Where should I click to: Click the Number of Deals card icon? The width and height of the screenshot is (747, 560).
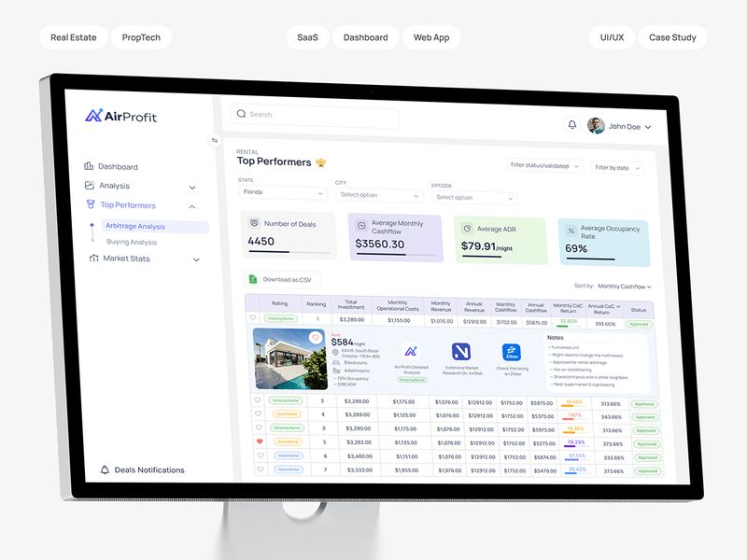(x=254, y=222)
